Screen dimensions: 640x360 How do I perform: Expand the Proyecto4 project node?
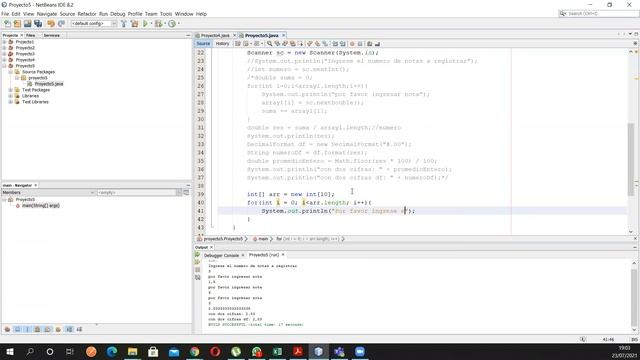click(x=4, y=60)
